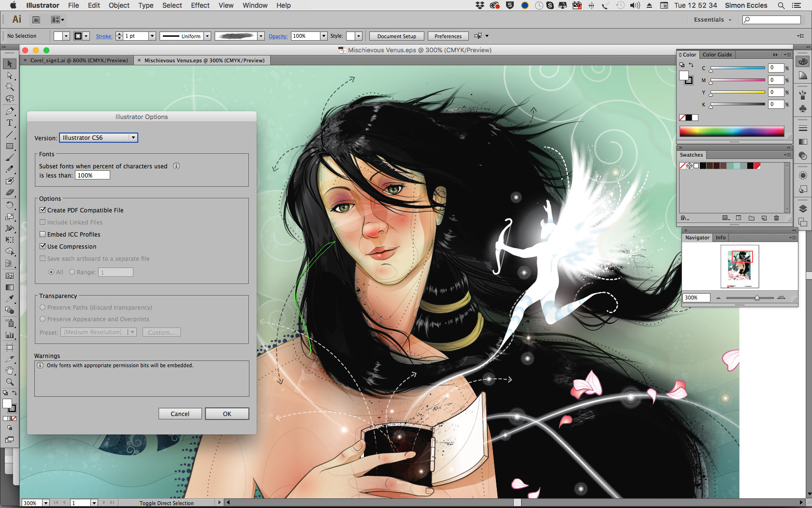Check Embed ICC Profiles option
The width and height of the screenshot is (812, 508).
tap(43, 234)
